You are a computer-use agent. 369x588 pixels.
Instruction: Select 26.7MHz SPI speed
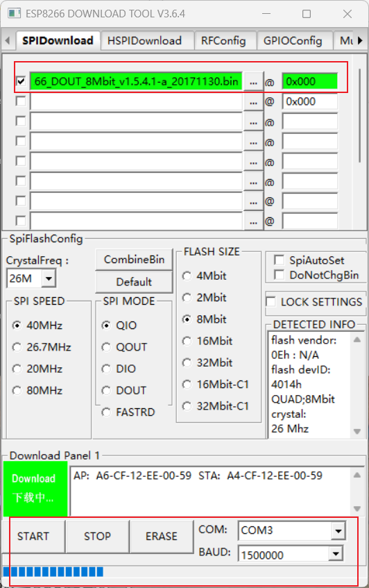click(x=42, y=347)
